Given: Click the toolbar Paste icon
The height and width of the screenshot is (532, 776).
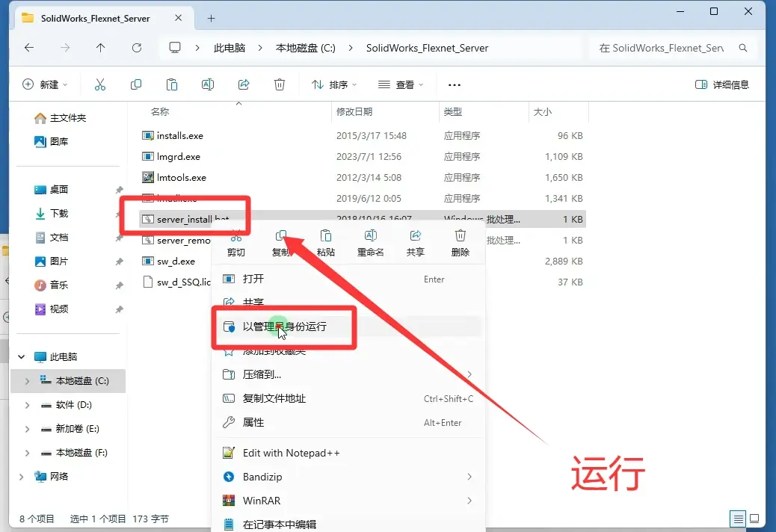Looking at the screenshot, I should [x=172, y=84].
